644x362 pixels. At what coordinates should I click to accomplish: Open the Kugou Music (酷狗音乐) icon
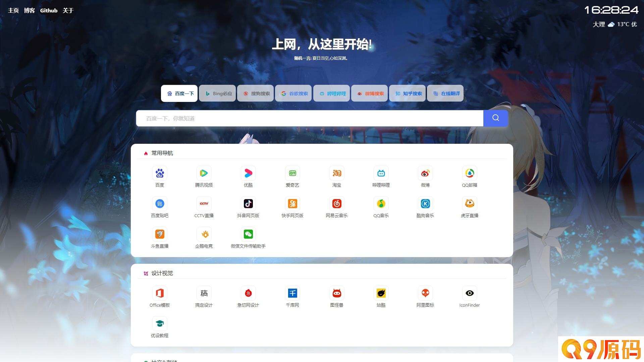(x=425, y=204)
